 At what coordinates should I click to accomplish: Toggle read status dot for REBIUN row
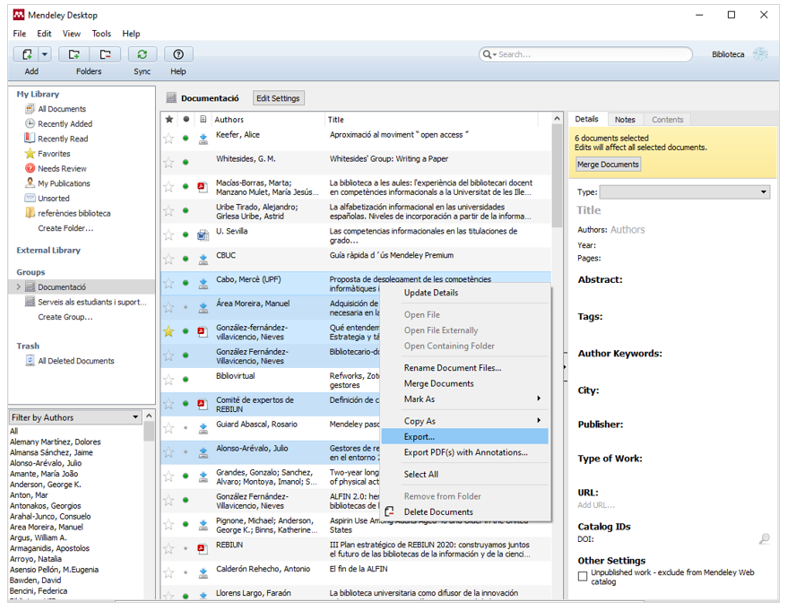[x=186, y=549]
